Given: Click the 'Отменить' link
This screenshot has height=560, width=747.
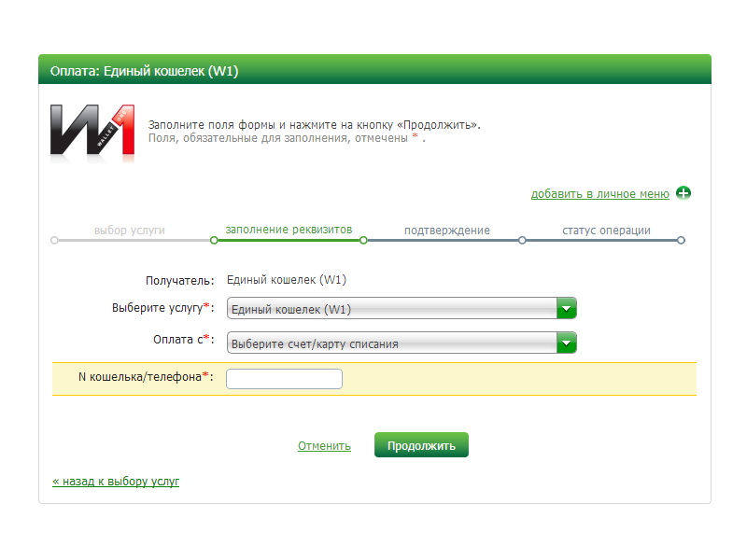Looking at the screenshot, I should pos(324,446).
